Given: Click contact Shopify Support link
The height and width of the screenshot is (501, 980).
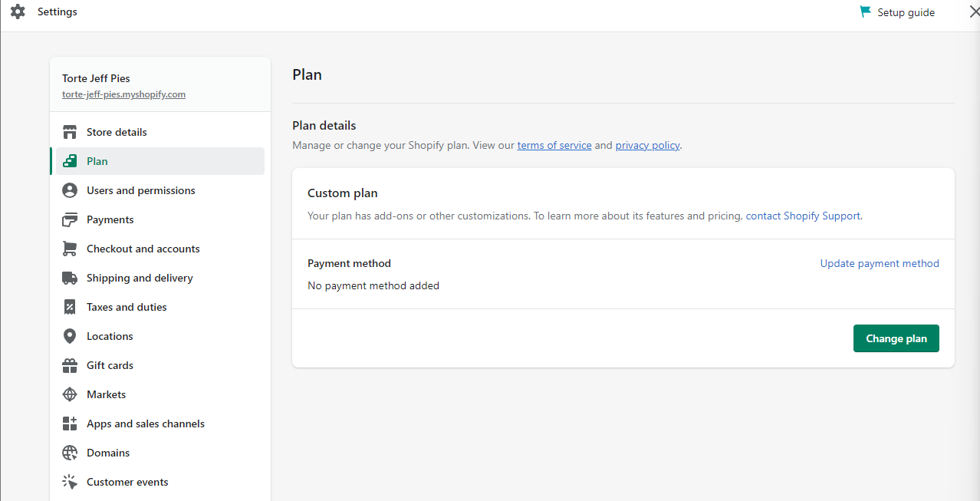Looking at the screenshot, I should (803, 216).
